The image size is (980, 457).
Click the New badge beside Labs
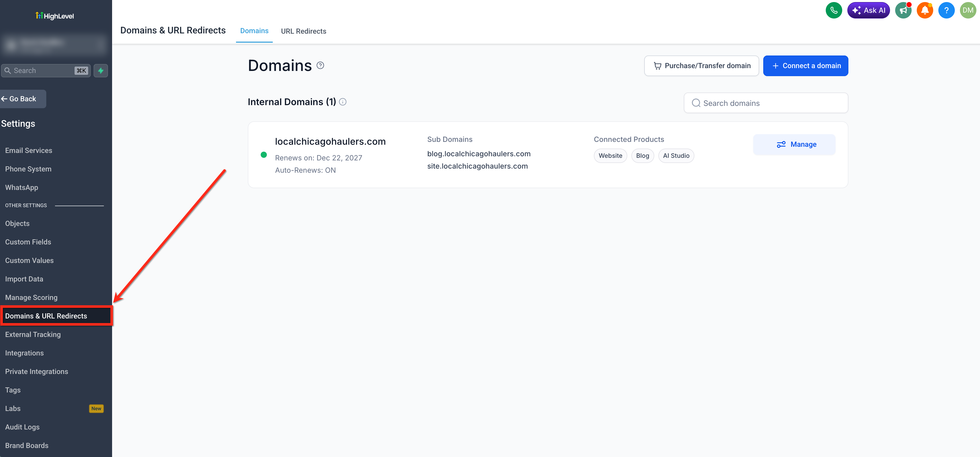96,409
